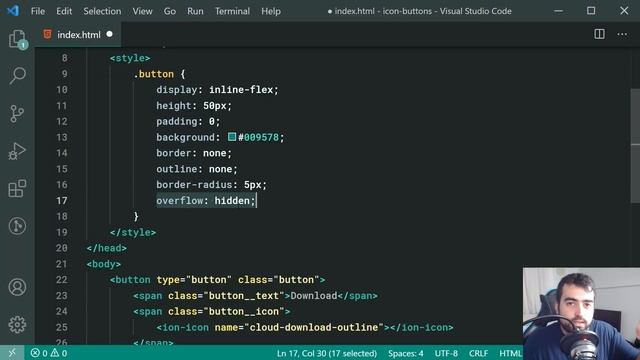Click the .button selector text
This screenshot has width=640, height=360.
pyautogui.click(x=154, y=74)
